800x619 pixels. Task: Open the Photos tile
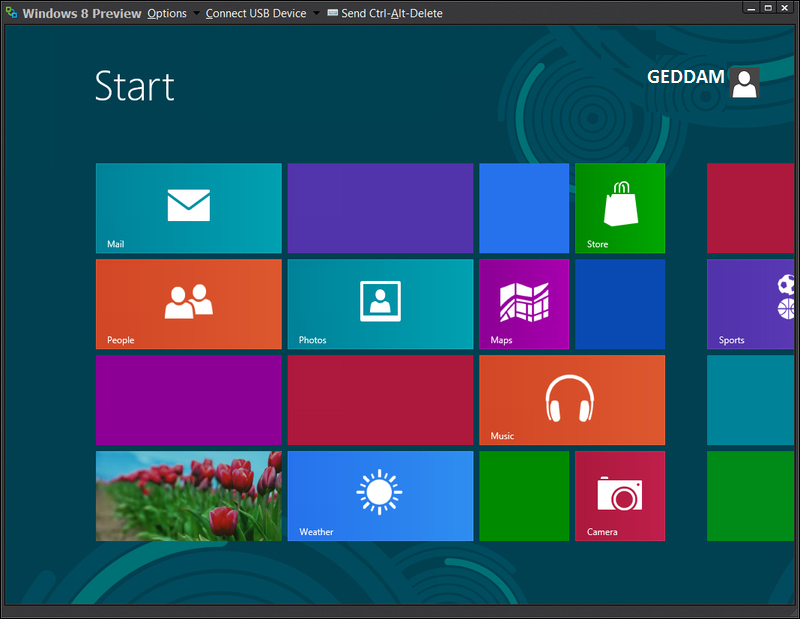tap(381, 304)
